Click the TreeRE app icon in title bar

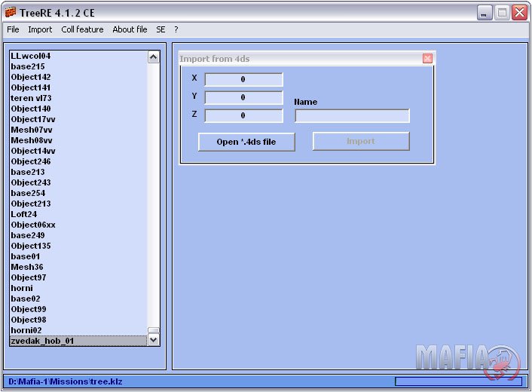click(x=11, y=13)
